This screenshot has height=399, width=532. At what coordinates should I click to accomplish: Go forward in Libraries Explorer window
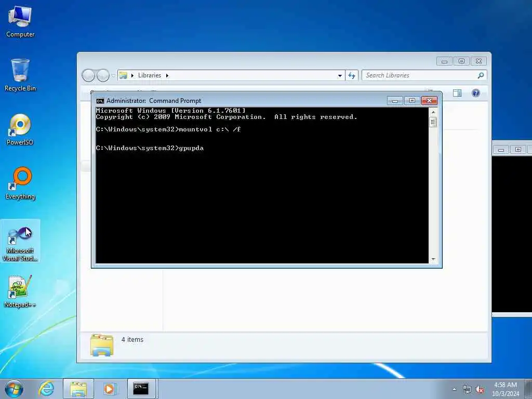pos(103,75)
